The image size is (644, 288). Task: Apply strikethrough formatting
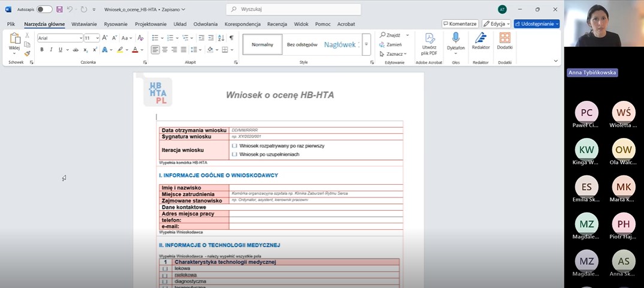coord(75,50)
